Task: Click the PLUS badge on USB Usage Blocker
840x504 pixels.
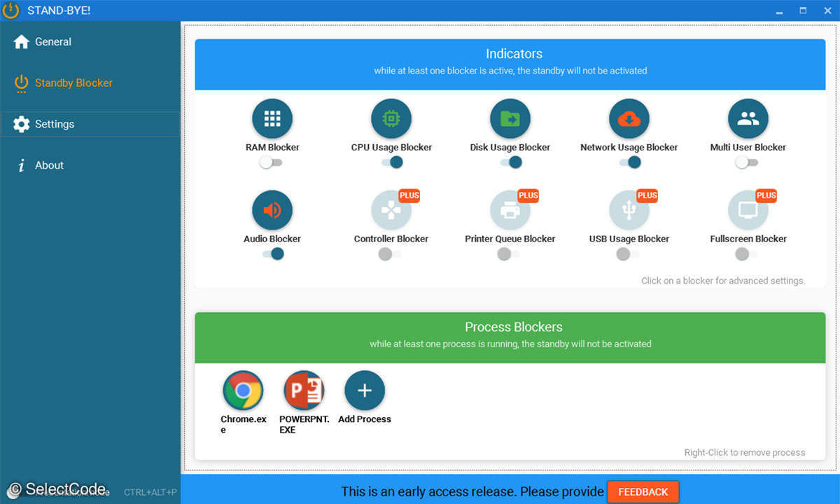Action: click(x=647, y=195)
